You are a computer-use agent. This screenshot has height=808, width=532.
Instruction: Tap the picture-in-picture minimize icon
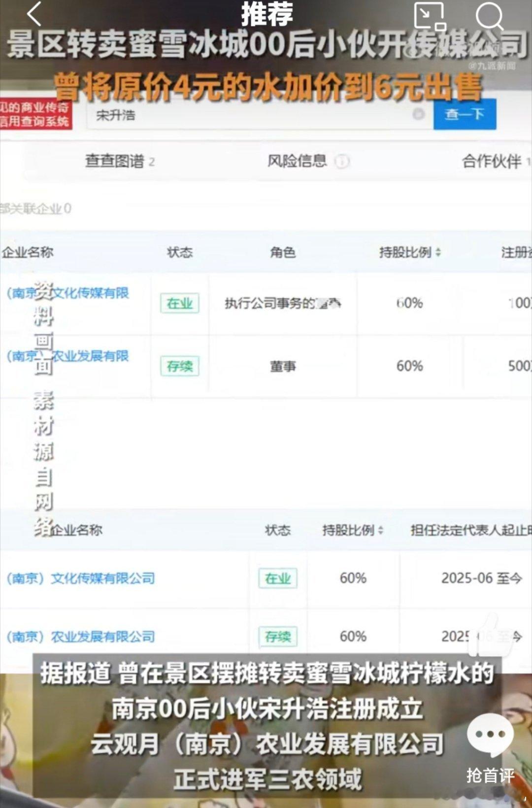pos(430,16)
